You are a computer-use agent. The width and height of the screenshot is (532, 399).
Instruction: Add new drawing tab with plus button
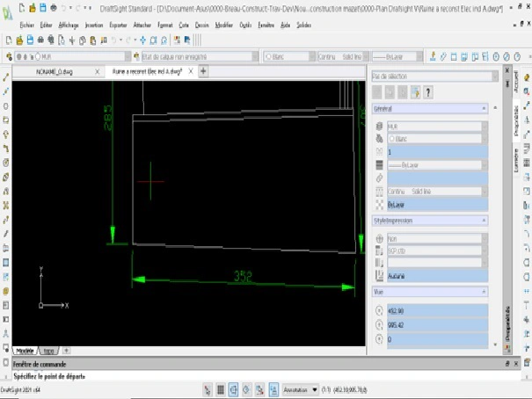pyautogui.click(x=203, y=70)
